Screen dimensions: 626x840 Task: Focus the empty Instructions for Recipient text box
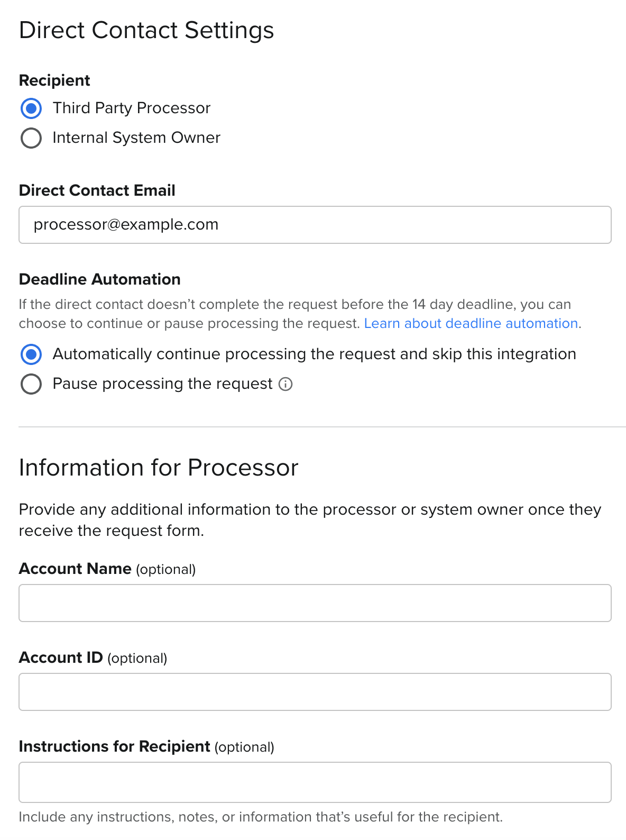[315, 782]
